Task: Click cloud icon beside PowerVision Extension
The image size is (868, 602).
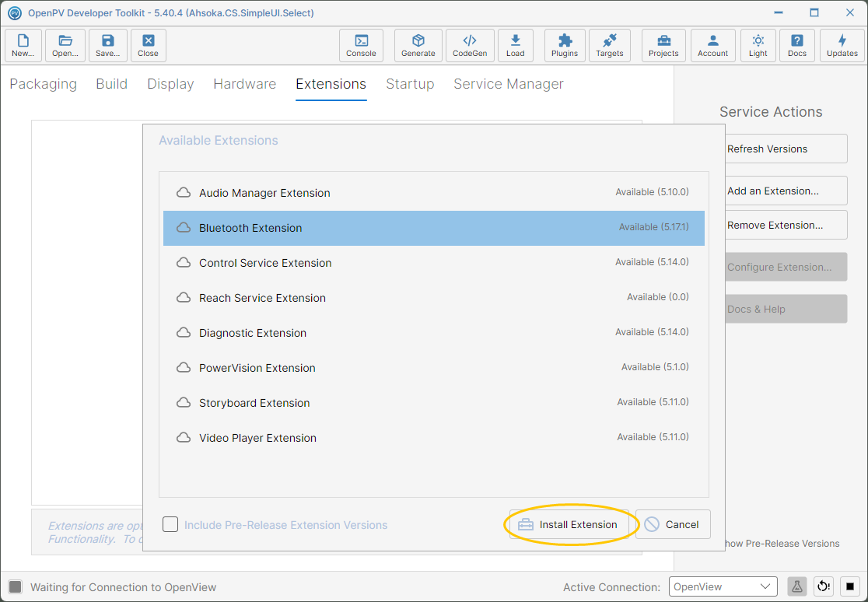Action: point(184,368)
